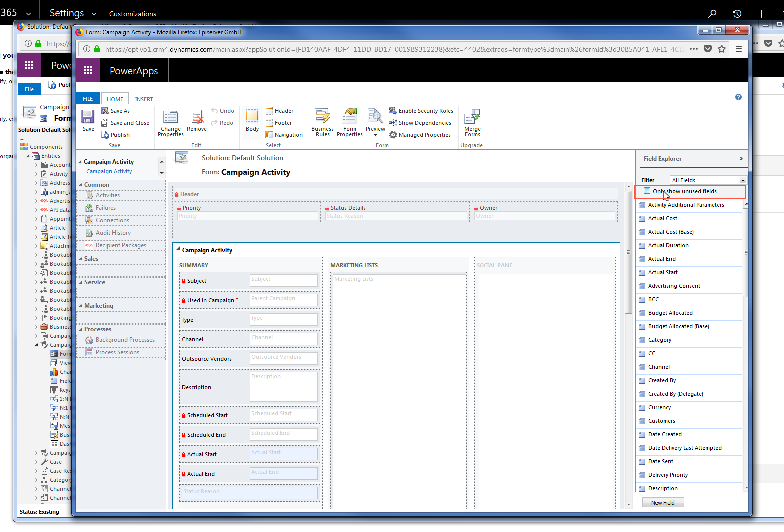
Task: Click the Subject input field
Action: (284, 280)
